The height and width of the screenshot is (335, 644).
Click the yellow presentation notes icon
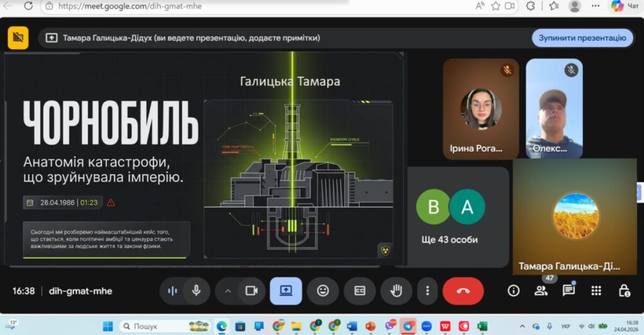coord(18,38)
